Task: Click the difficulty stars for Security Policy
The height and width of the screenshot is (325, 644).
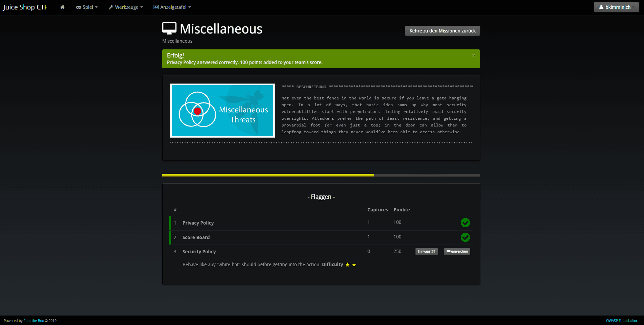Action: 351,264
